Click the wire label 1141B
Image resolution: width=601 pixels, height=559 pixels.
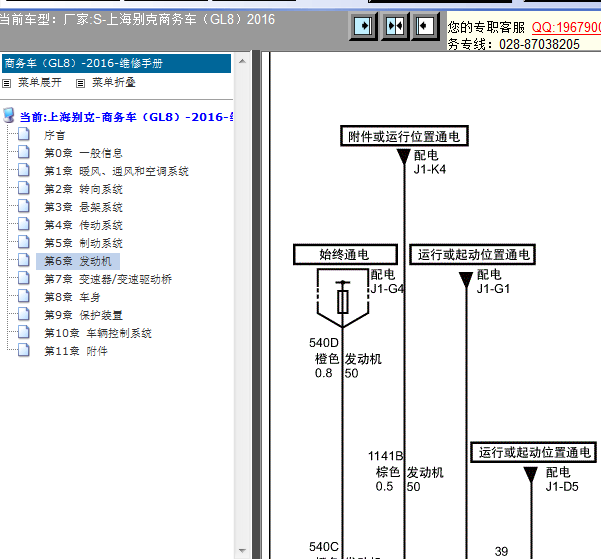[x=386, y=456]
